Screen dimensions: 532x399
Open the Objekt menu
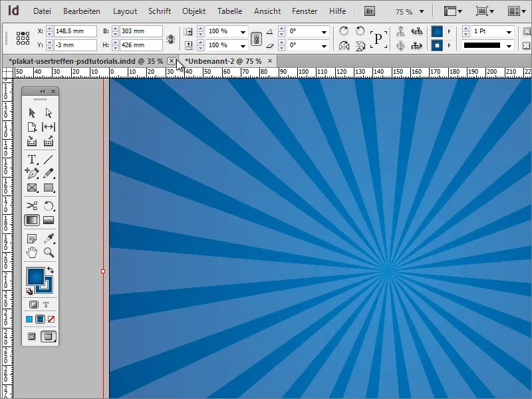(x=194, y=11)
